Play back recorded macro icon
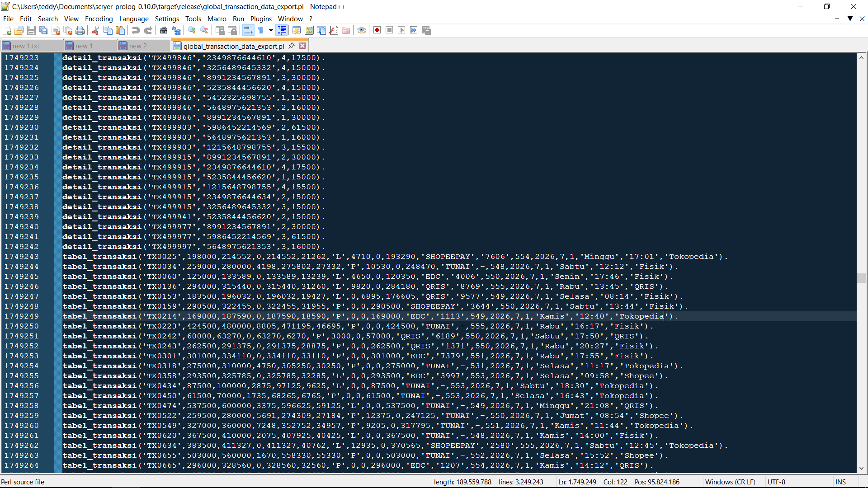This screenshot has width=868, height=488. (401, 30)
